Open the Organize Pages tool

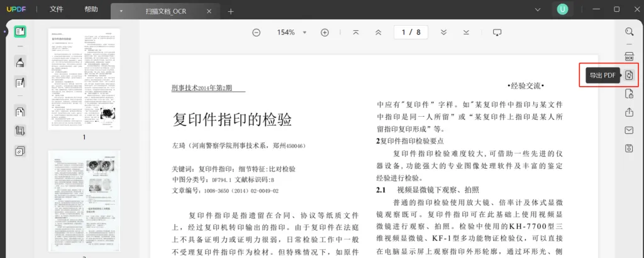click(20, 110)
